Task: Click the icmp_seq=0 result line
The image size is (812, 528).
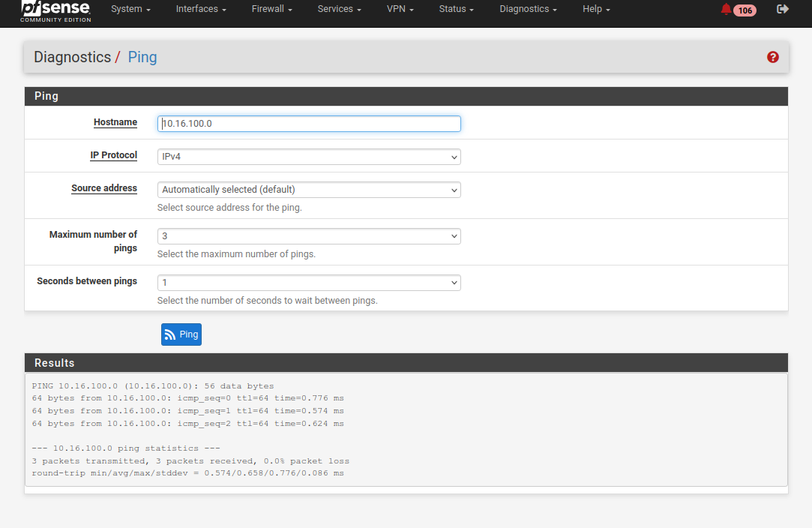Action: point(188,398)
